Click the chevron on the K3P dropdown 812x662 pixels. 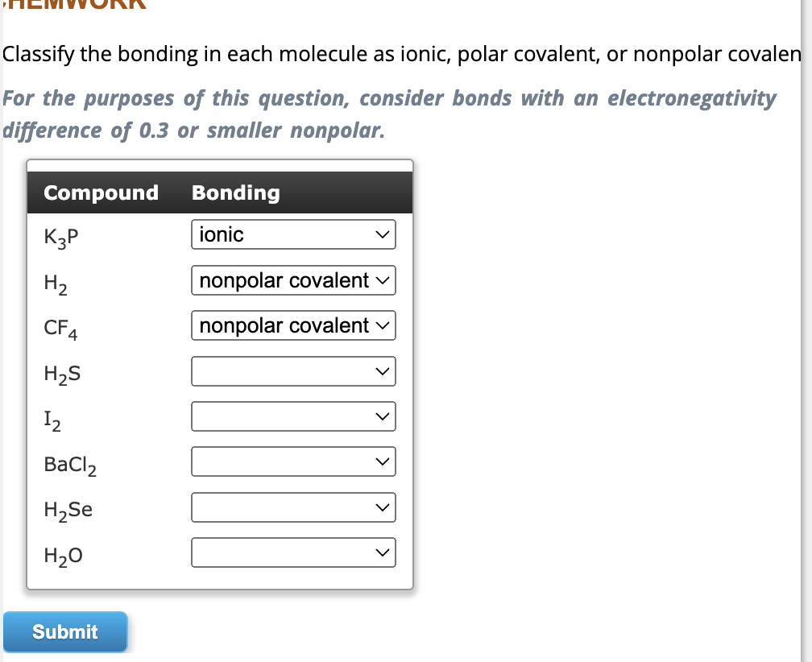(x=383, y=234)
